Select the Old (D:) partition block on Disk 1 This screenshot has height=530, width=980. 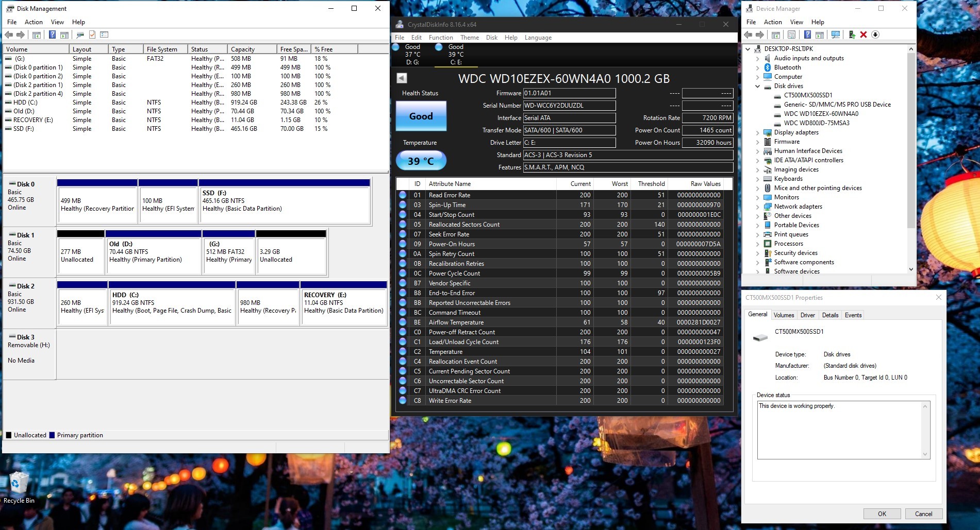pyautogui.click(x=154, y=252)
